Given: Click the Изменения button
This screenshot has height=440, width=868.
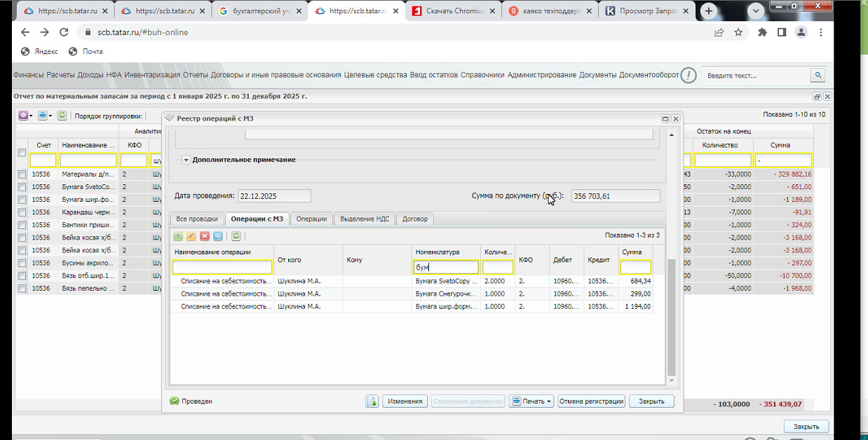Looking at the screenshot, I should (x=405, y=401).
